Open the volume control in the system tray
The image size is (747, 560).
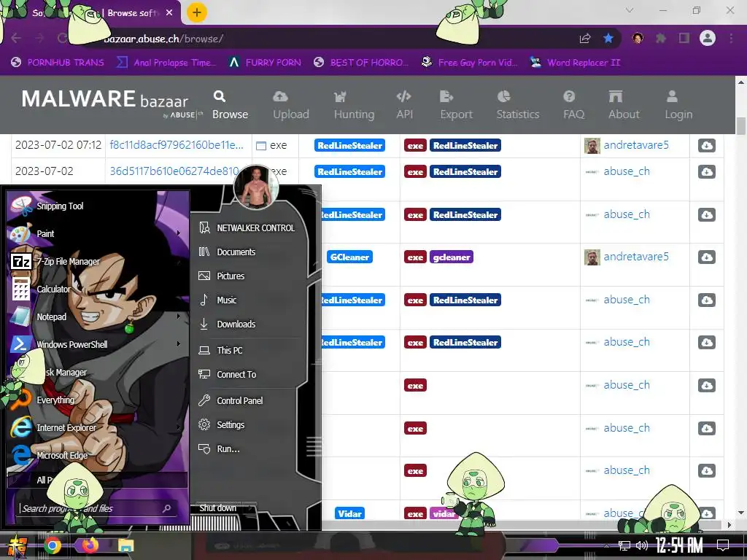642,545
